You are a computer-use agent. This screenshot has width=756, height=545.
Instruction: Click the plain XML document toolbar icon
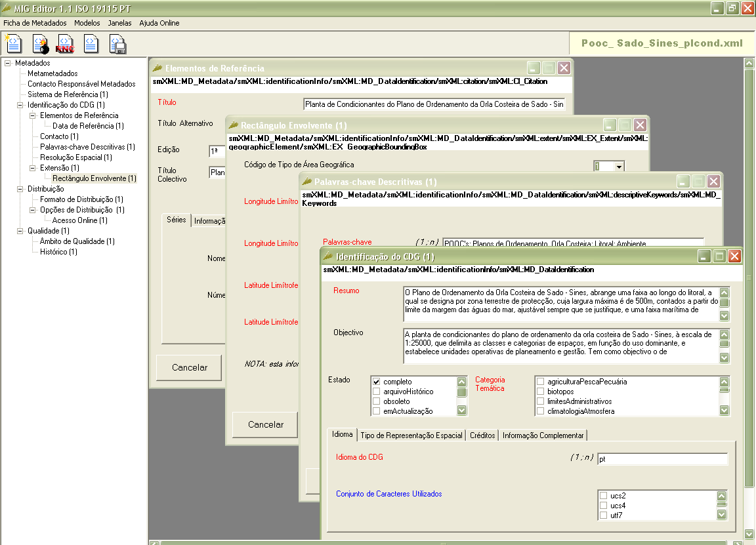coord(91,44)
